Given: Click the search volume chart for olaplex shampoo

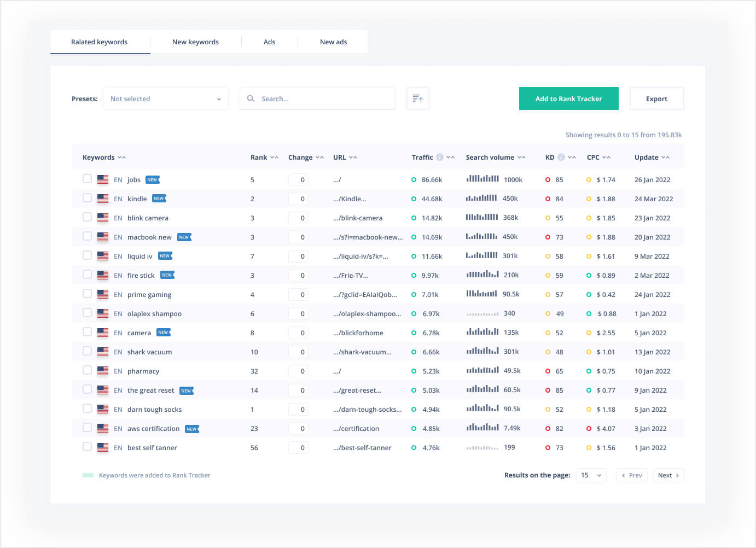Looking at the screenshot, I should (482, 314).
